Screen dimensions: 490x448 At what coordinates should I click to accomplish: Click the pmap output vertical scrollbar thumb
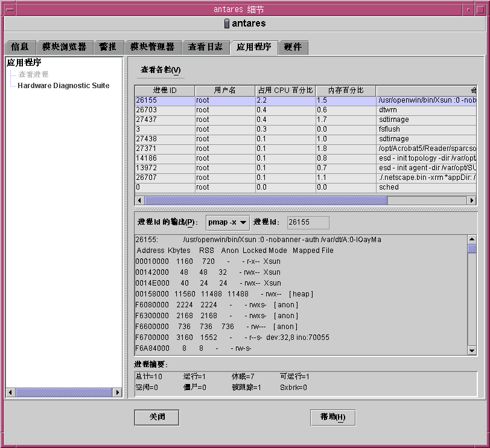tap(472, 249)
